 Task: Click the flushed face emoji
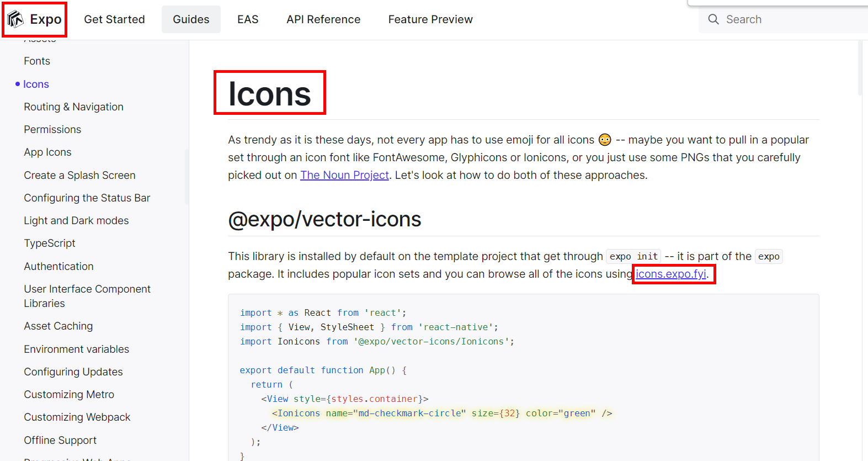pos(605,140)
